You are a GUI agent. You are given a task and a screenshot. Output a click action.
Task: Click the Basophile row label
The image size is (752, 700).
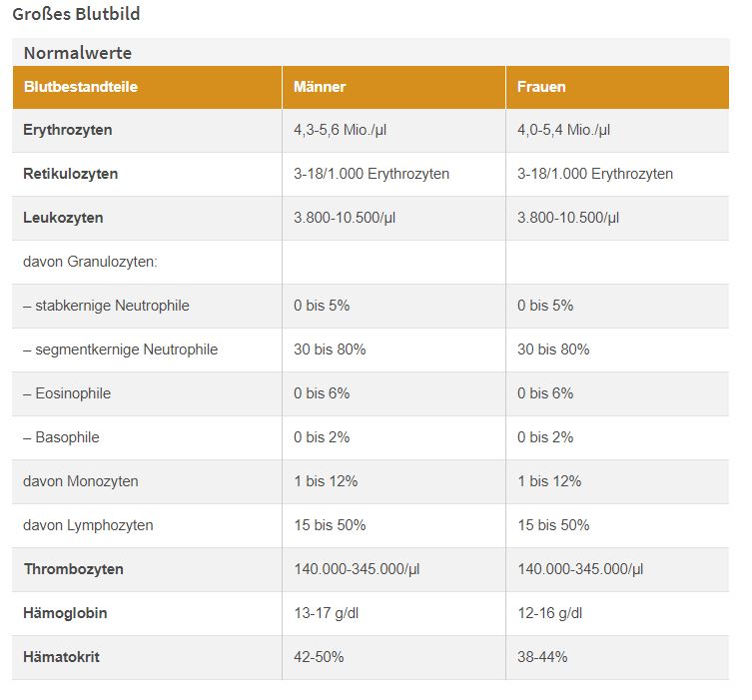coord(61,437)
